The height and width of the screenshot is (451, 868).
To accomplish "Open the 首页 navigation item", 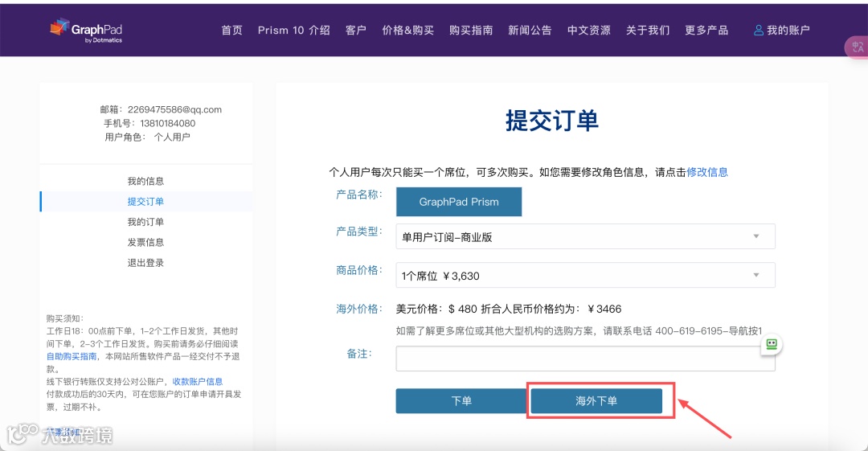I will (x=232, y=31).
